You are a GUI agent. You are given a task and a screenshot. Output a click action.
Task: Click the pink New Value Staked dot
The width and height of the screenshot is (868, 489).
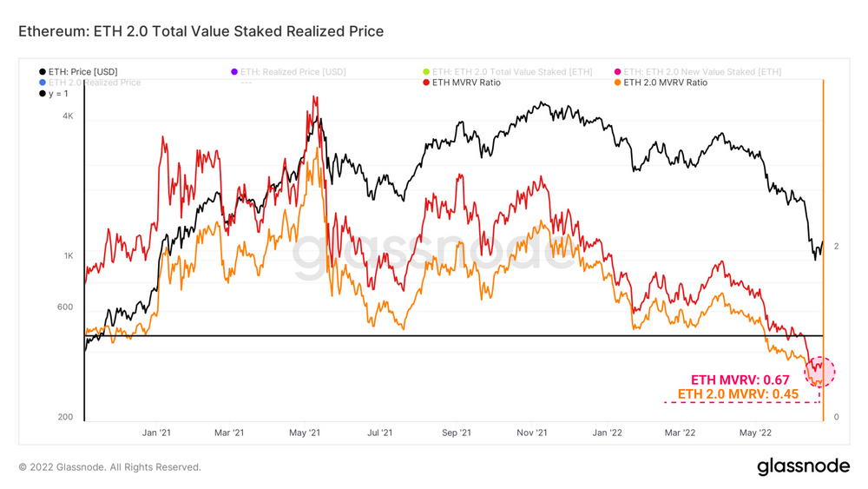[x=617, y=72]
